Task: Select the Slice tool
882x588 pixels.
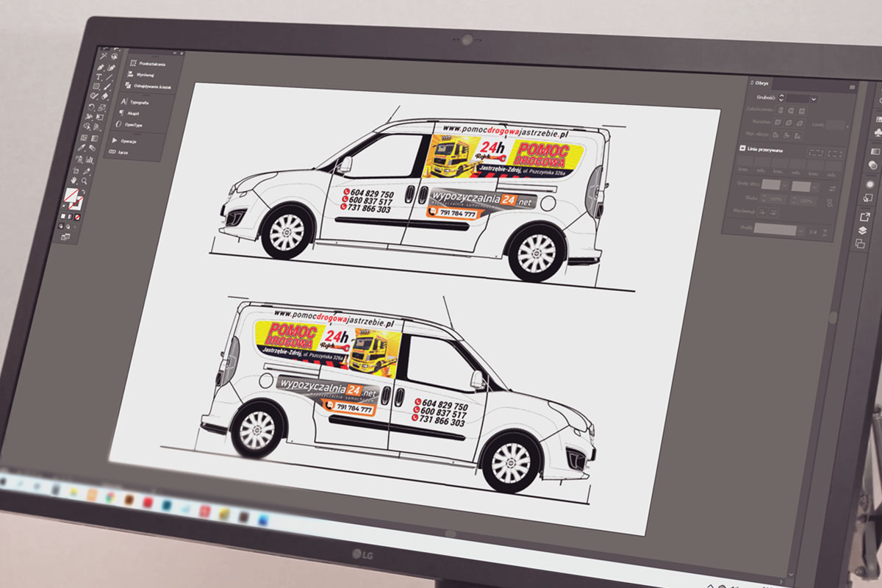Action: pyautogui.click(x=87, y=170)
